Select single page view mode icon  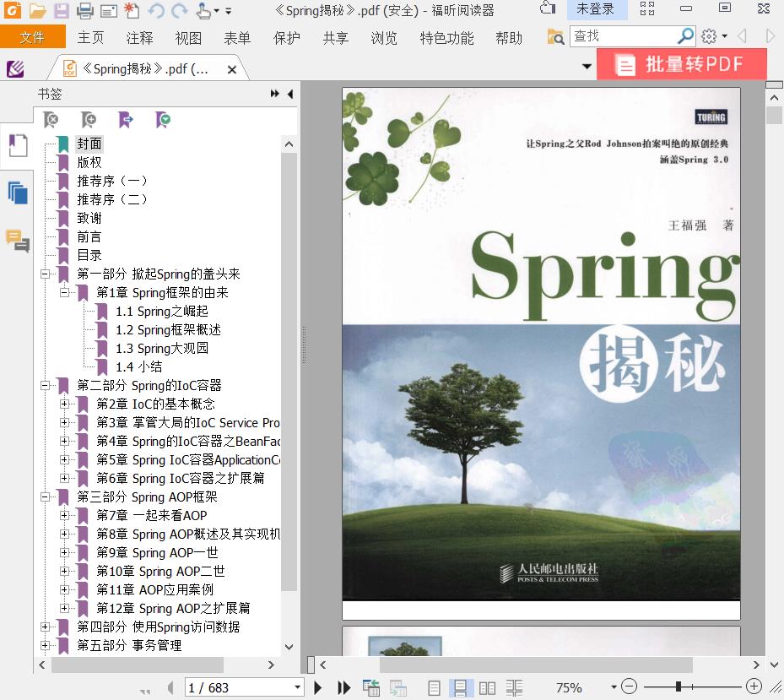click(435, 688)
